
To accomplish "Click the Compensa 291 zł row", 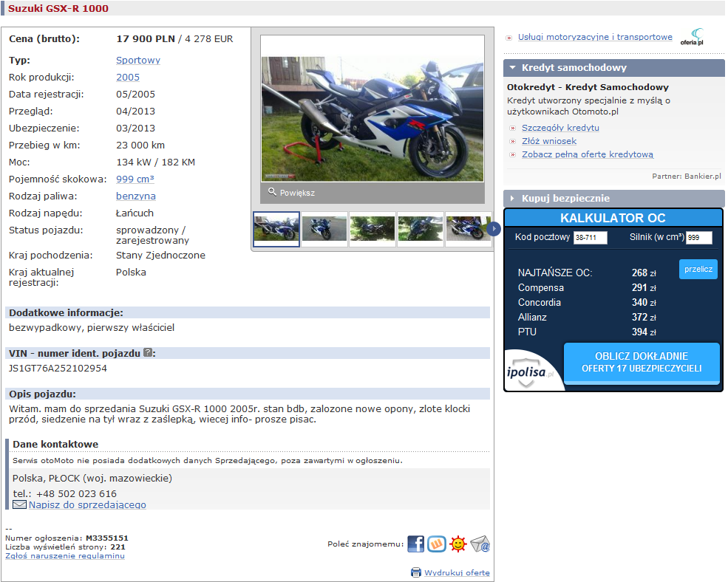I will 587,288.
